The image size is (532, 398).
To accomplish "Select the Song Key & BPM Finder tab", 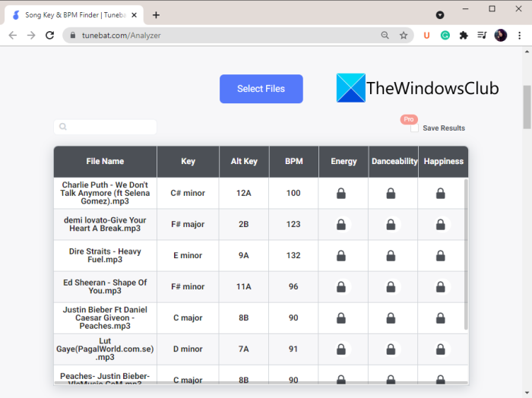I will [74, 15].
